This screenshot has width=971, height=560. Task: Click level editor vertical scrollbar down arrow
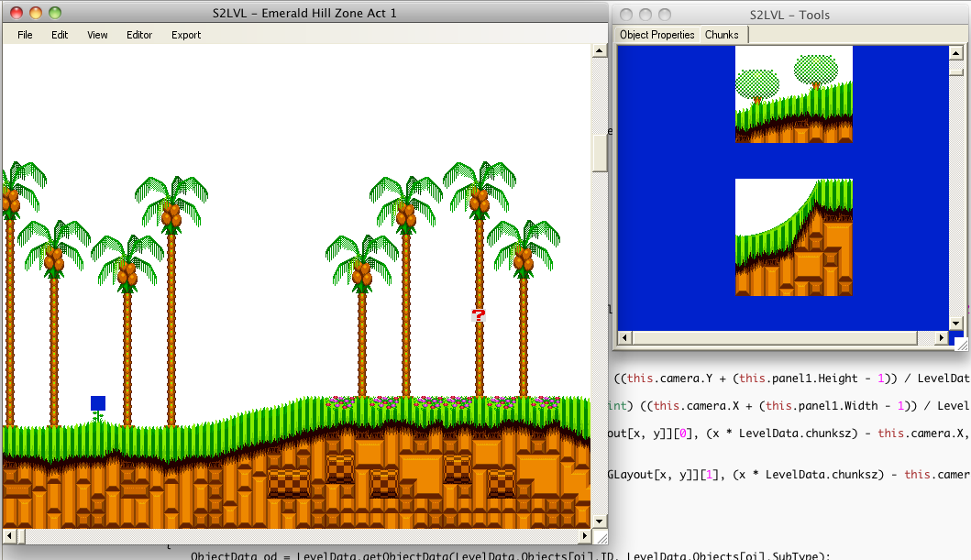click(599, 521)
